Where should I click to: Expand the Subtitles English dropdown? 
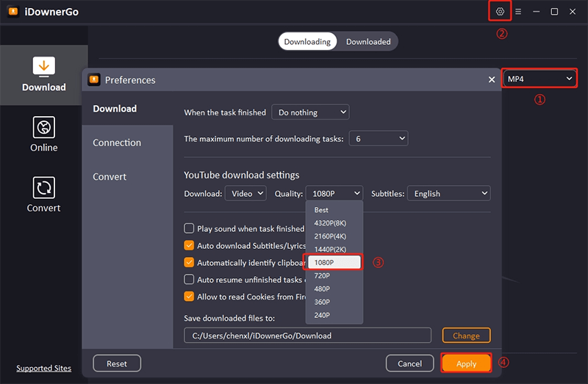pos(448,193)
